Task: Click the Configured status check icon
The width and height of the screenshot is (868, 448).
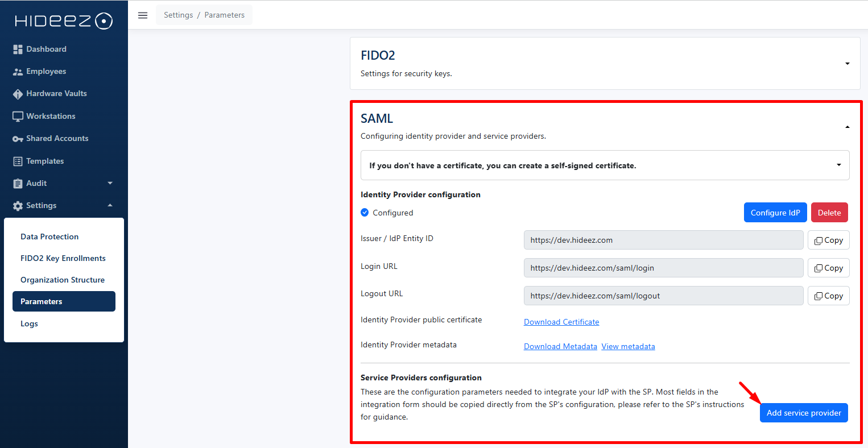Action: (365, 213)
